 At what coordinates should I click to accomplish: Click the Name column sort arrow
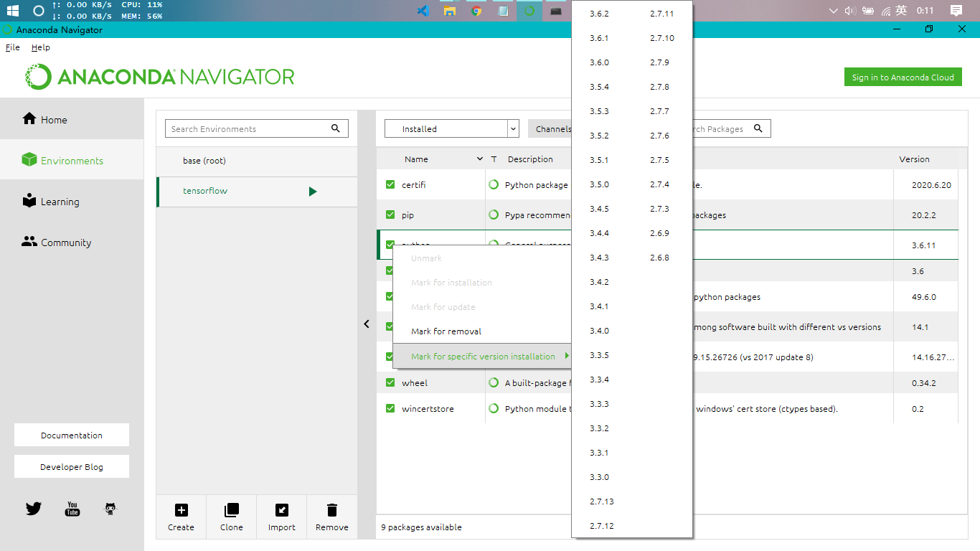(480, 159)
